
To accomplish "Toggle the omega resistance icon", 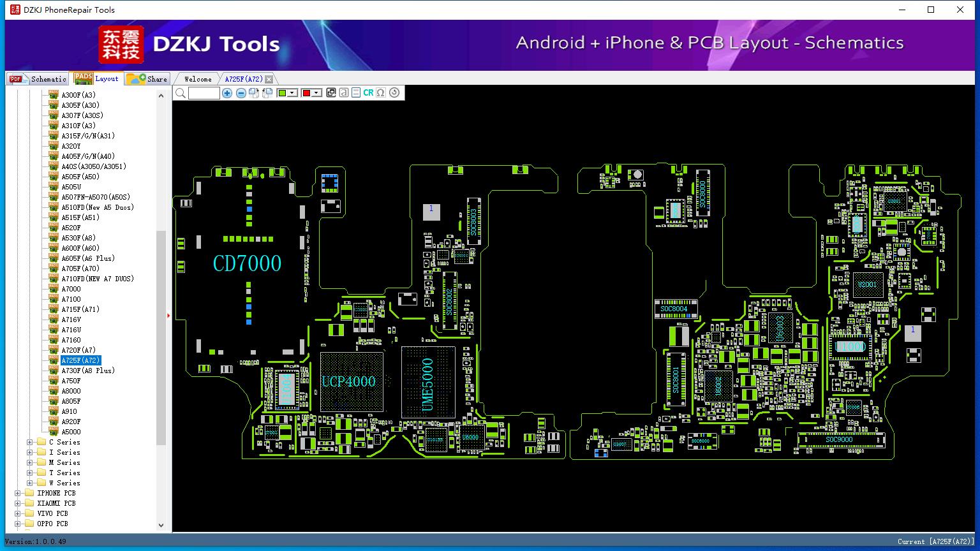I will tap(381, 92).
